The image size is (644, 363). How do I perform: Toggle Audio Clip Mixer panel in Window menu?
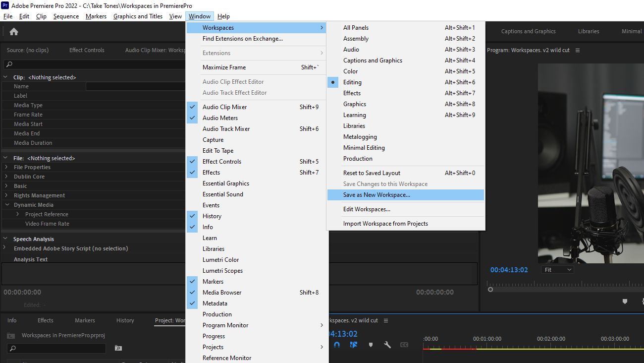pyautogui.click(x=257, y=107)
